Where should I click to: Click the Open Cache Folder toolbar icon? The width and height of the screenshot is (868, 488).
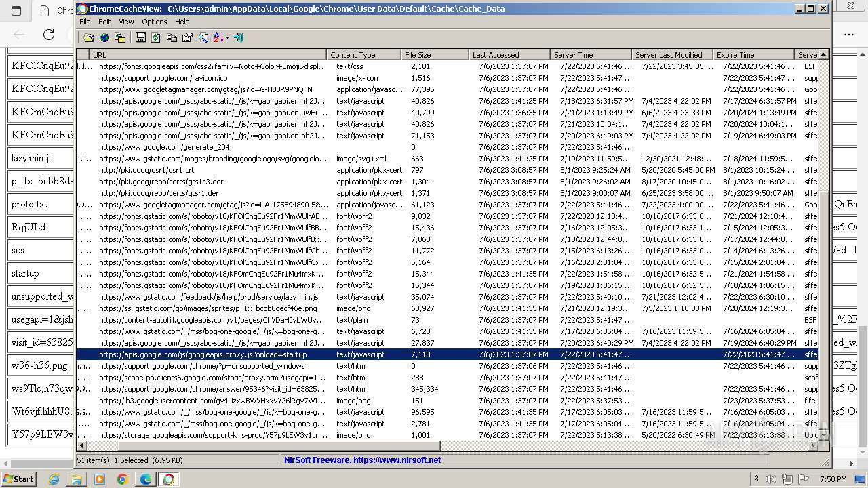tap(89, 38)
